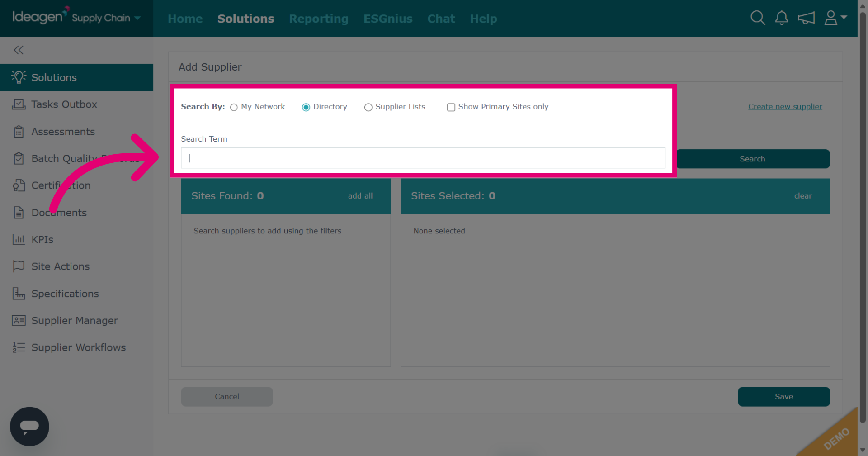Open the Reporting menu
868x456 pixels.
[319, 19]
